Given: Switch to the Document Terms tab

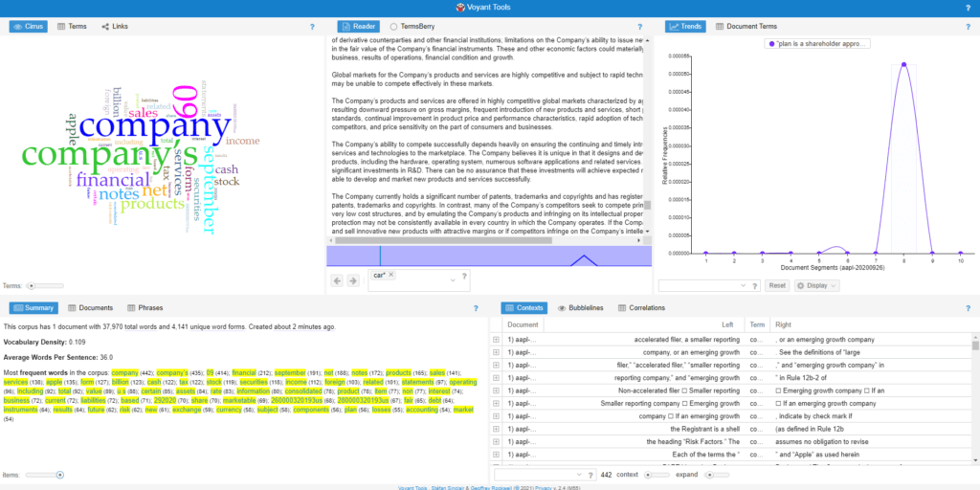Looking at the screenshot, I should coord(746,27).
